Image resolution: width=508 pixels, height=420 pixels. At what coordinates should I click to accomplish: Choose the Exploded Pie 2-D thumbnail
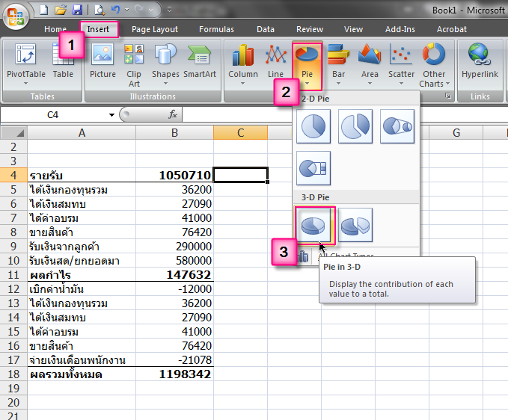tap(355, 126)
